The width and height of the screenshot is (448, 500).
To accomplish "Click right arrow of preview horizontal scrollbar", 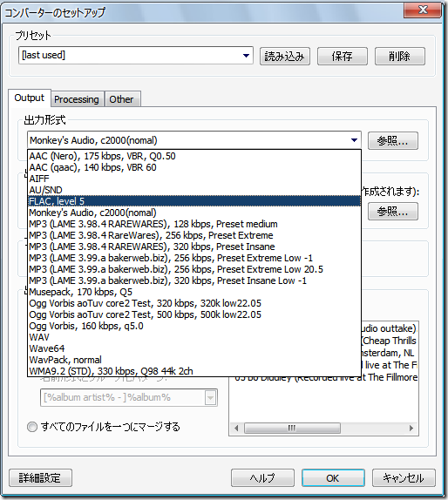I will point(411,428).
